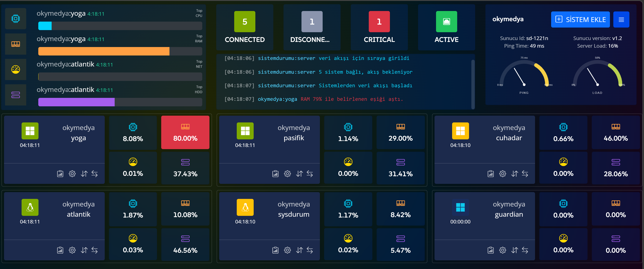
Task: Open settings gear for guardian system
Action: click(x=502, y=250)
